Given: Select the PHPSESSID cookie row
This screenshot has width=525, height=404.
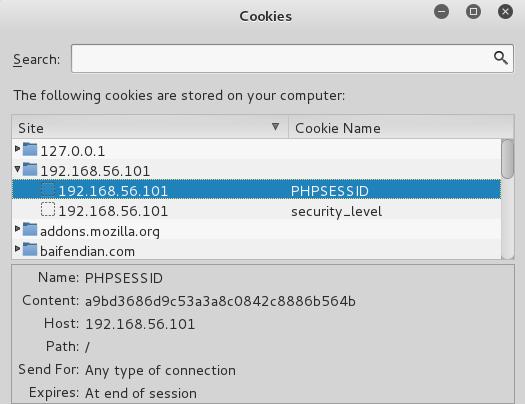Looking at the screenshot, I should 256,189.
